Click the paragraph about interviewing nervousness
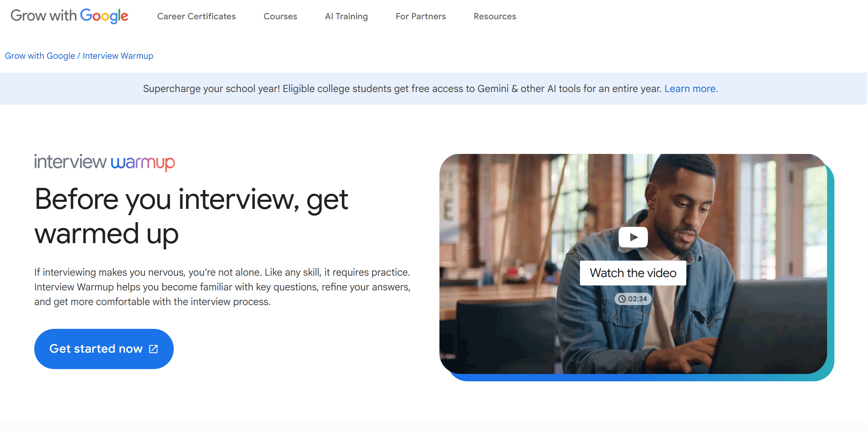Image resolution: width=868 pixels, height=431 pixels. (222, 287)
